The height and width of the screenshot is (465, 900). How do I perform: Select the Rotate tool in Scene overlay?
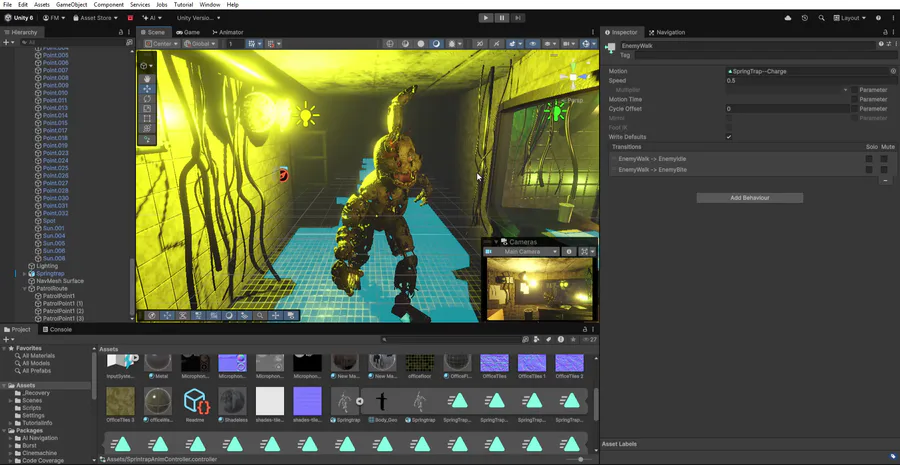coord(148,99)
